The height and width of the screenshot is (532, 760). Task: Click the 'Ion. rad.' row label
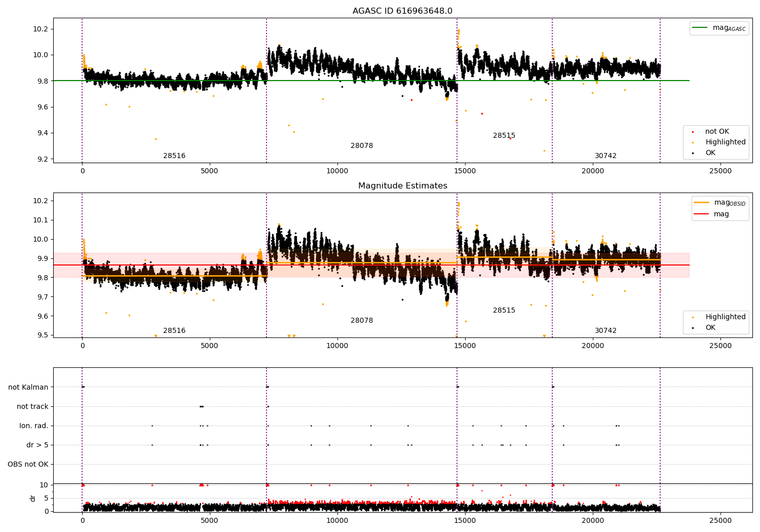point(34,426)
